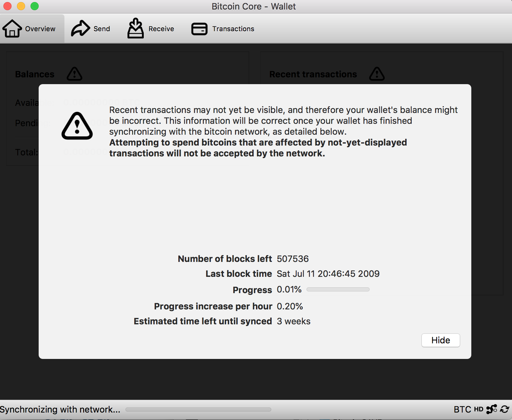Image resolution: width=512 pixels, height=420 pixels.
Task: Switch to the Transactions tab label
Action: point(233,29)
